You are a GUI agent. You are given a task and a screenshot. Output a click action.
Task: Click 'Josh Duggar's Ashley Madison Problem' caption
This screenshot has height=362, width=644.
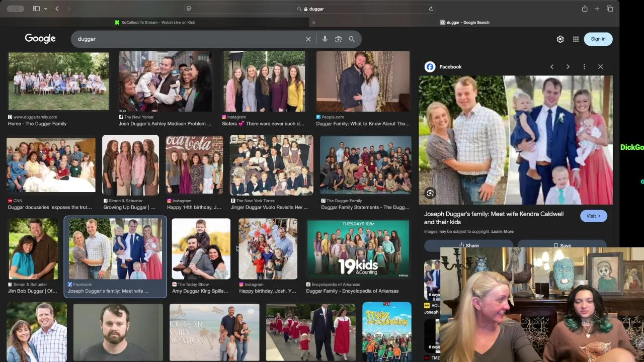coord(165,124)
